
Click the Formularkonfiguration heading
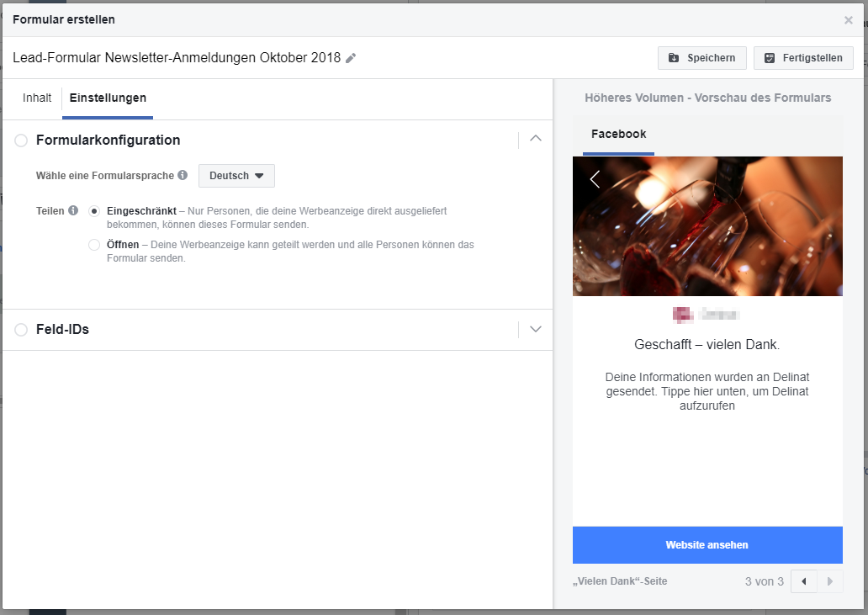pyautogui.click(x=108, y=140)
